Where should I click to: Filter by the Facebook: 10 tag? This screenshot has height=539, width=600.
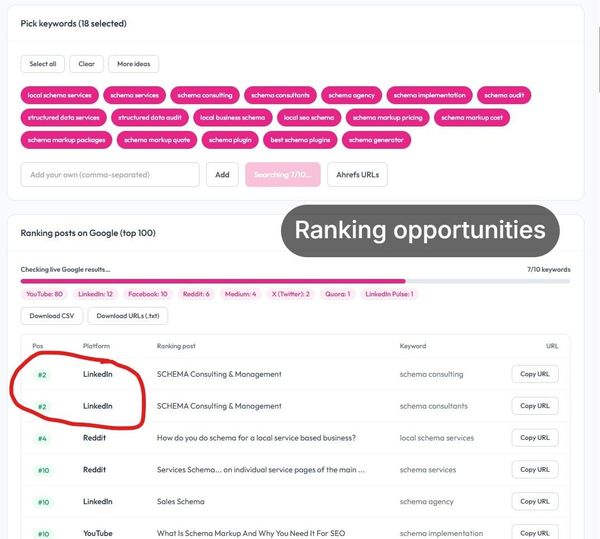point(148,294)
